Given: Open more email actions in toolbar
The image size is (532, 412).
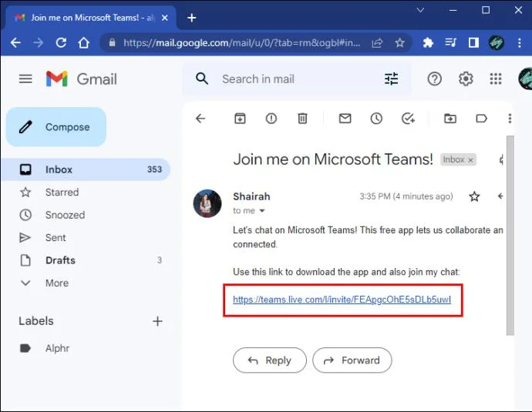Looking at the screenshot, I should [x=510, y=119].
